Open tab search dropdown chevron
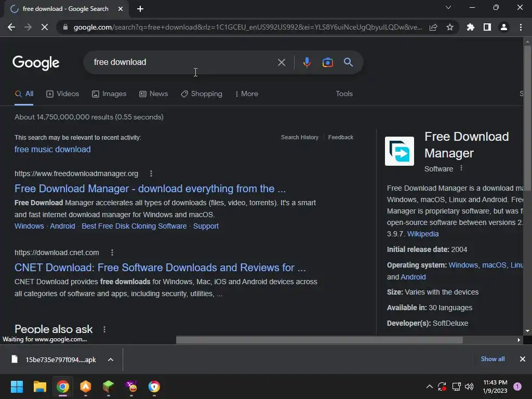This screenshot has height=399, width=532. point(448,7)
